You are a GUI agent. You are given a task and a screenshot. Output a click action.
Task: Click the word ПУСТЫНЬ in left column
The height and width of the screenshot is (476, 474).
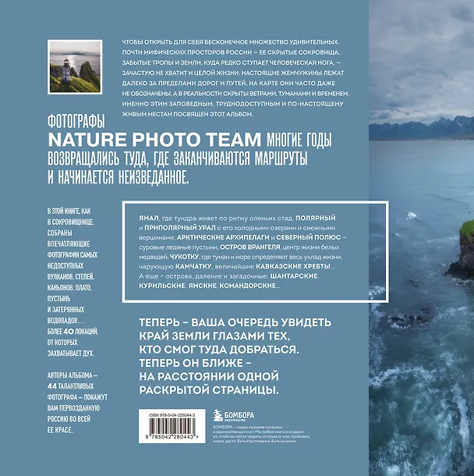click(x=58, y=299)
